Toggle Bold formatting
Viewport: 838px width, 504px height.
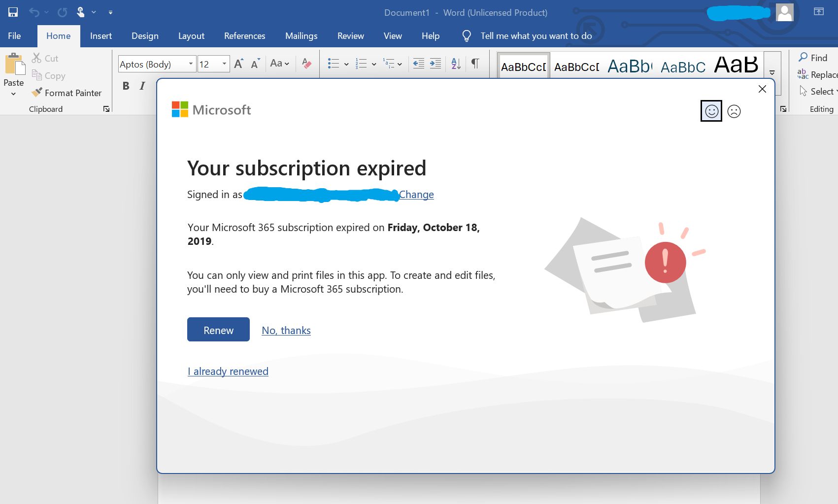[126, 85]
